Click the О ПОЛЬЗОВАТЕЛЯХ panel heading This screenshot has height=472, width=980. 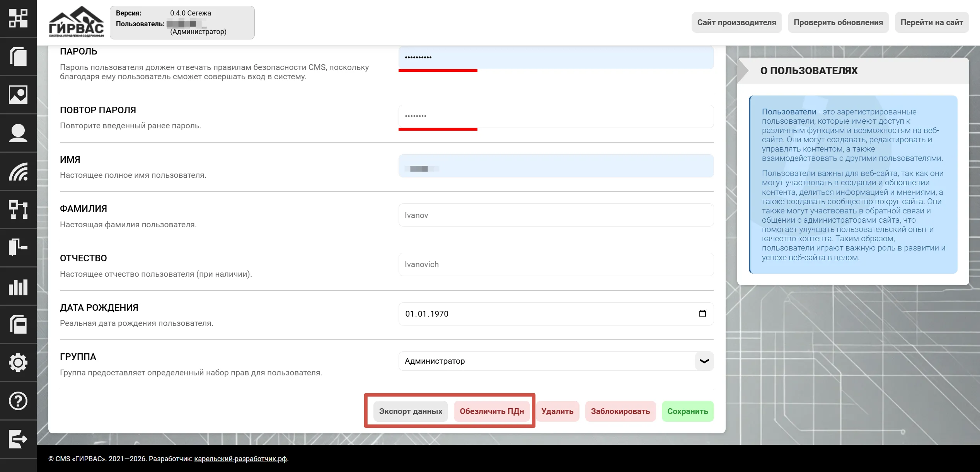pyautogui.click(x=809, y=71)
